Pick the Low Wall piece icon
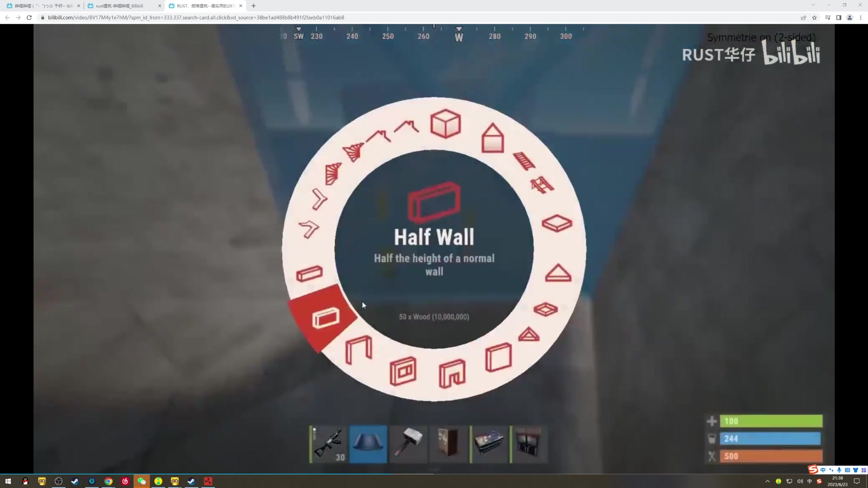 point(309,273)
